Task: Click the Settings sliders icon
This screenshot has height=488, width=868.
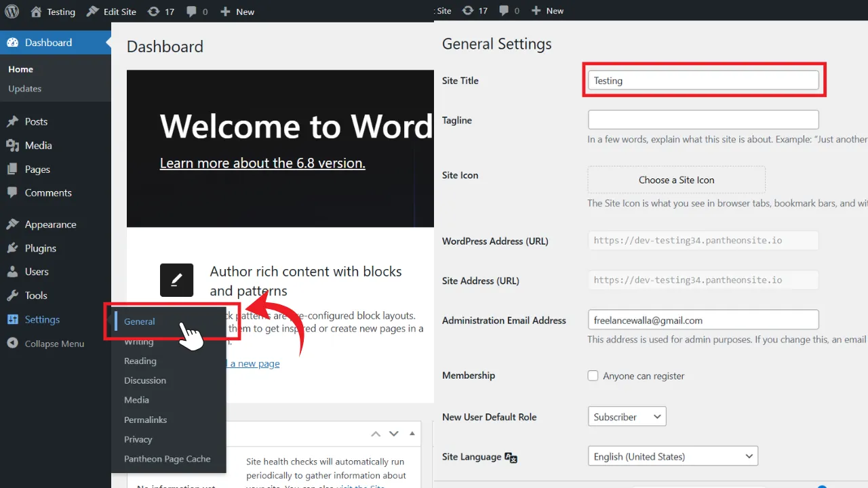Action: (x=12, y=320)
